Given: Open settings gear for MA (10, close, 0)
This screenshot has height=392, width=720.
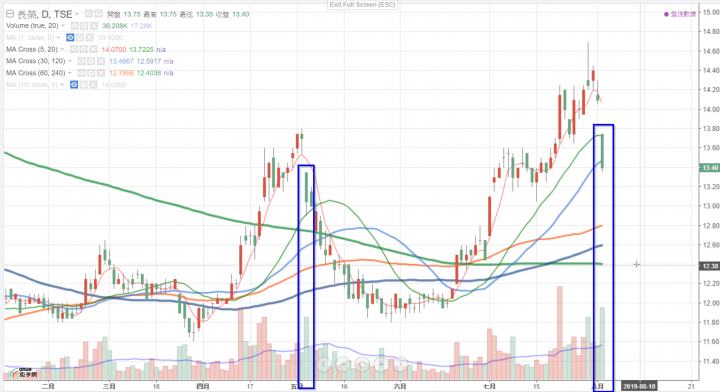Looking at the screenshot, I should pos(84,84).
